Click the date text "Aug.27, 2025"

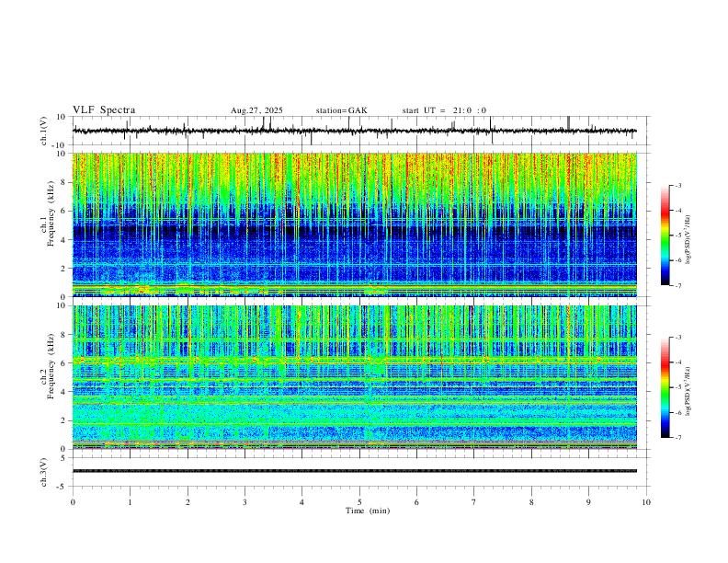(256, 110)
